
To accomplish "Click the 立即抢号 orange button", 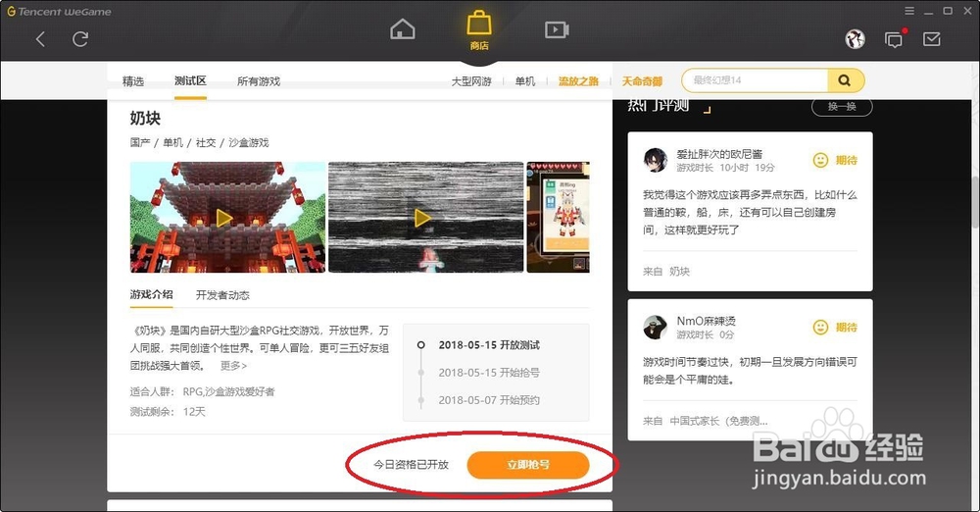I will (528, 465).
